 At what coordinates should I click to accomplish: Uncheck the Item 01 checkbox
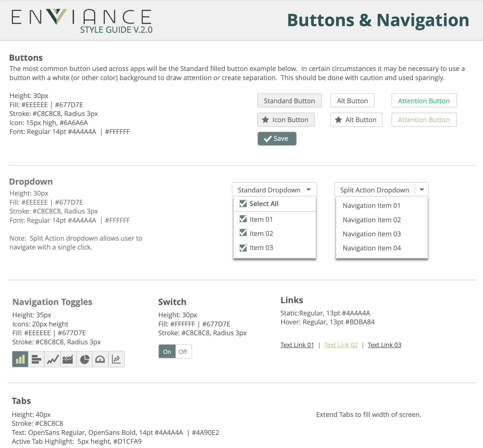[243, 219]
